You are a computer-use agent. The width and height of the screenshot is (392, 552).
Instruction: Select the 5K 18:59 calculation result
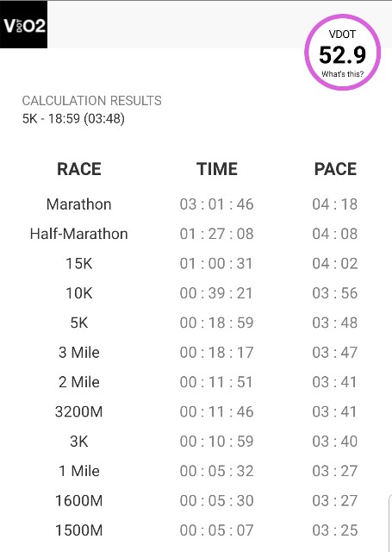coord(73,119)
